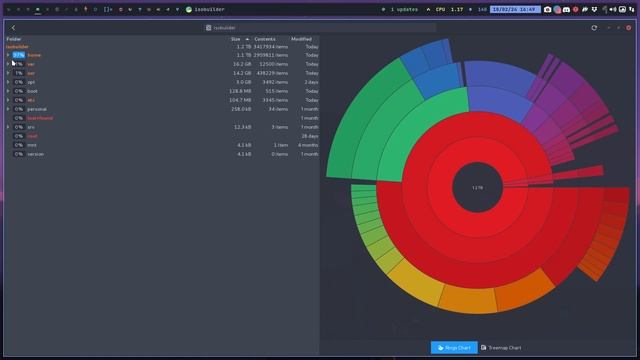The image size is (640, 360).
Task: Expand the boot folder row
Action: click(x=8, y=91)
